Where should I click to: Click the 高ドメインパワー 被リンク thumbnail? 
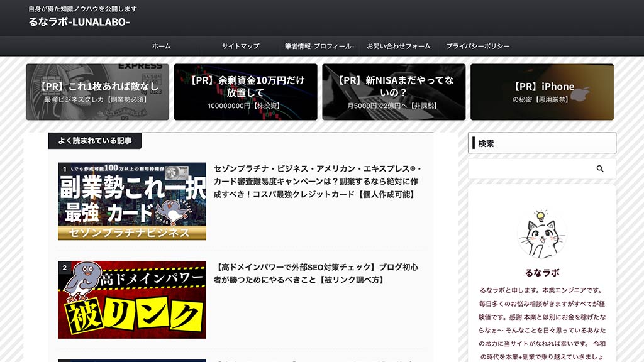(x=132, y=300)
